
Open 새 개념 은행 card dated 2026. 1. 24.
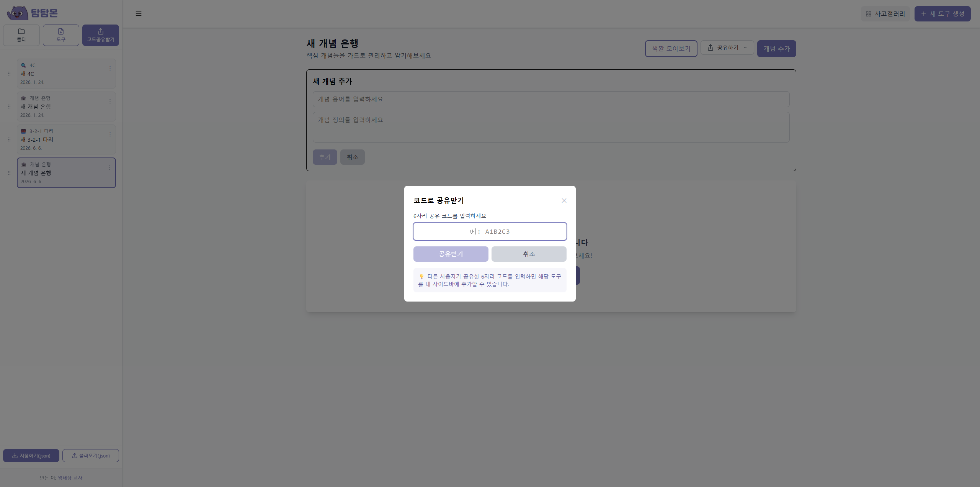click(66, 107)
